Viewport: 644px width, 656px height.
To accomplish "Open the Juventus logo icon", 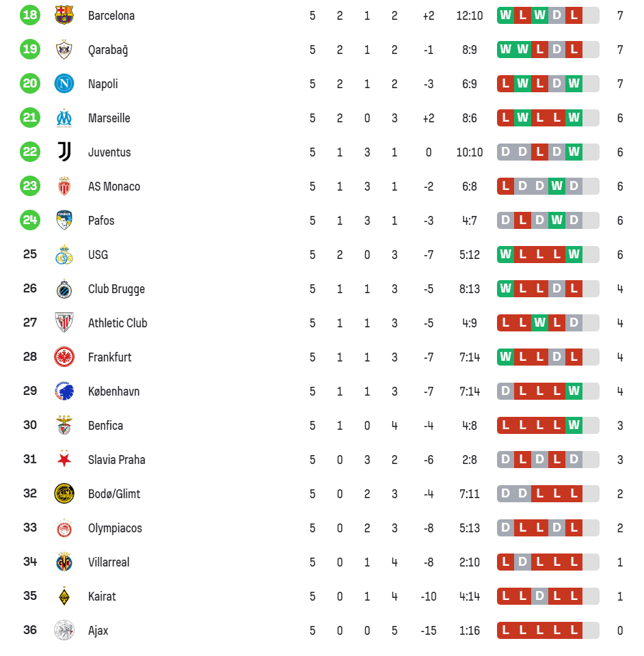I will coord(64,152).
